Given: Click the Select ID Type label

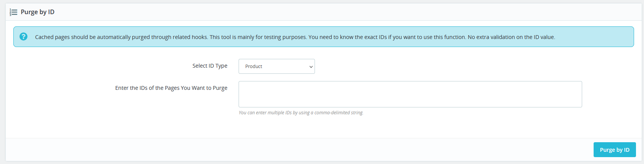Looking at the screenshot, I should pos(210,66).
